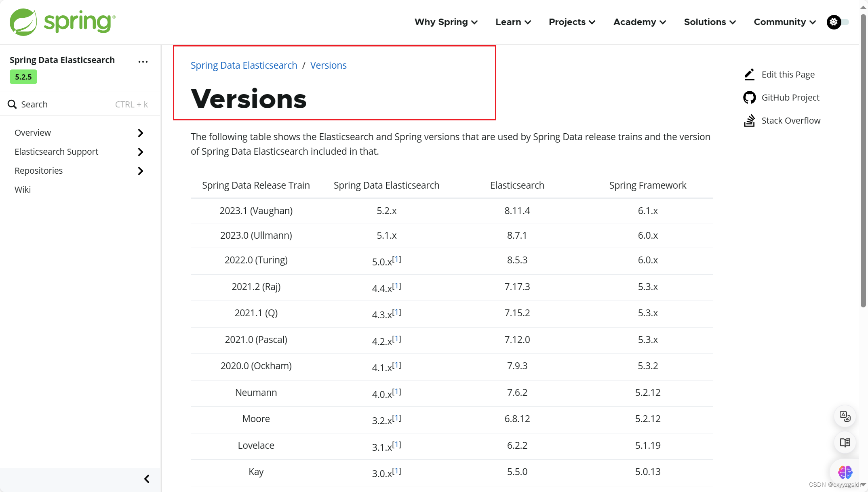Click the Edit this Page pencil icon

[749, 74]
